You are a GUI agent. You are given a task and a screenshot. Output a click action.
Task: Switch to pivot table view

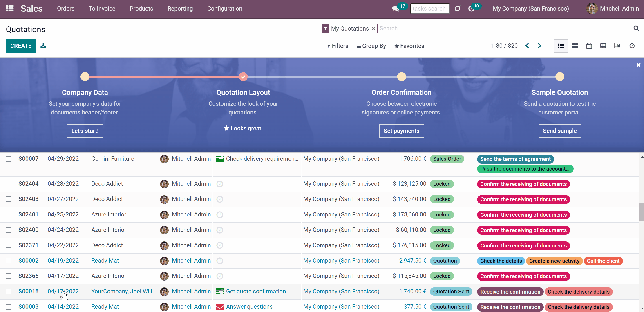point(603,46)
